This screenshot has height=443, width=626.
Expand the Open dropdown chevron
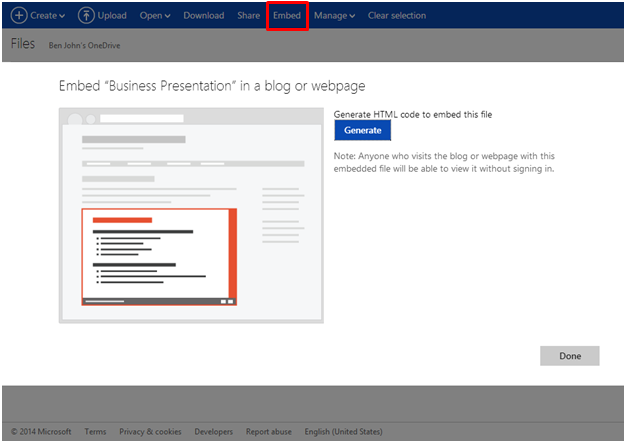click(x=167, y=16)
